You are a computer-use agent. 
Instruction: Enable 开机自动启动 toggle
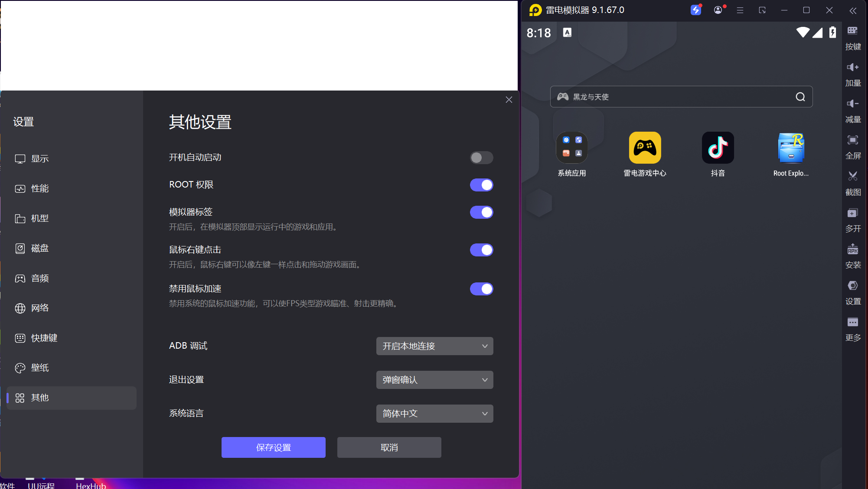click(x=481, y=158)
